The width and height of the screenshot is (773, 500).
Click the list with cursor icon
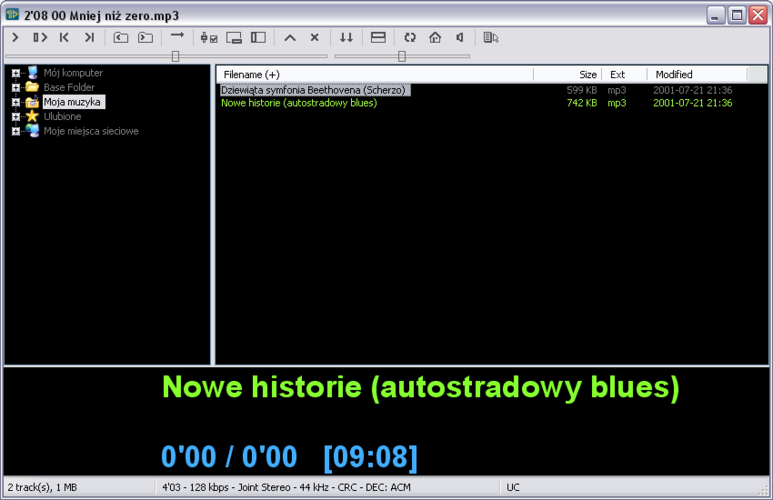[491, 37]
